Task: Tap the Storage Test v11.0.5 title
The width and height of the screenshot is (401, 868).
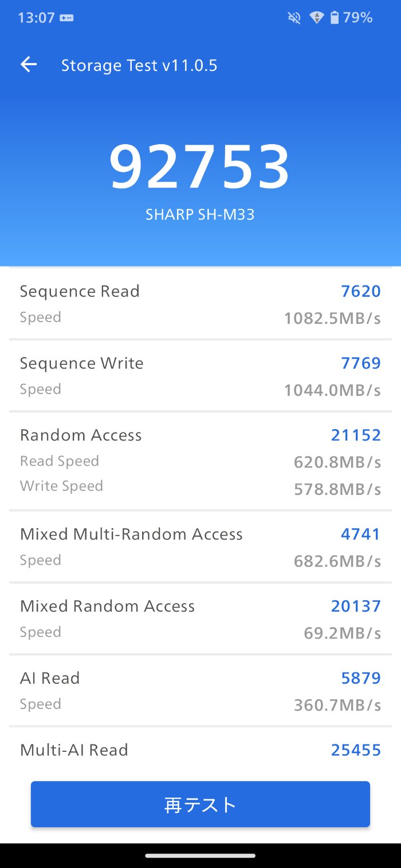Action: [139, 65]
